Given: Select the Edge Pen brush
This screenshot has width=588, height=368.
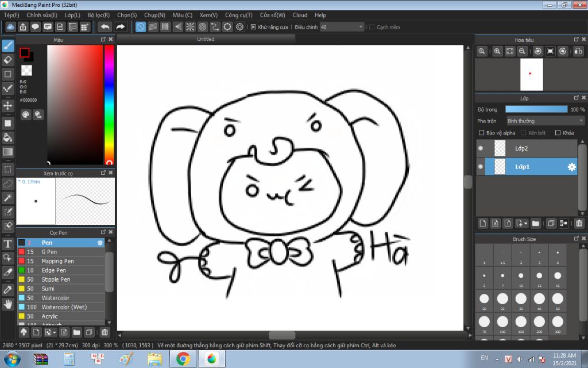Looking at the screenshot, I should point(61,270).
